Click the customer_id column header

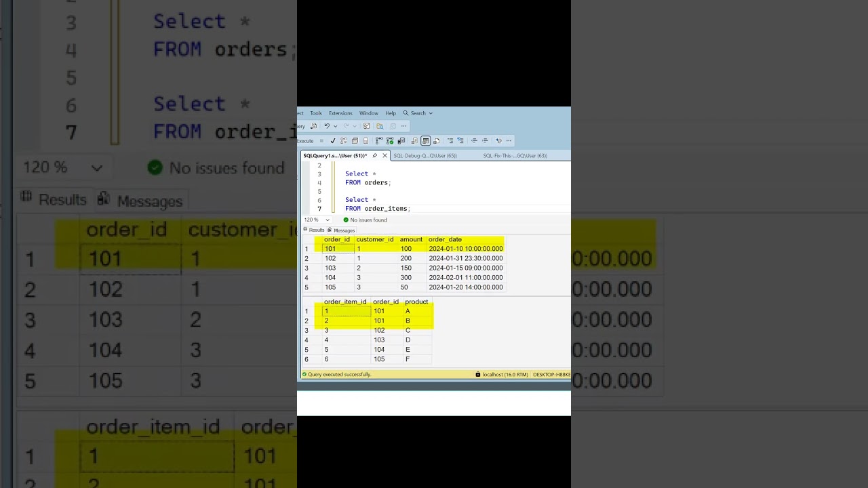[375, 239]
